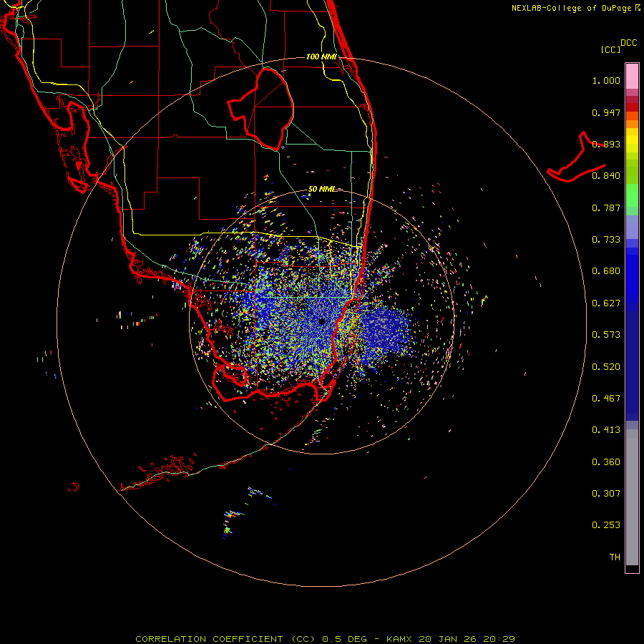This screenshot has height=644, width=644.
Task: Click the TH threshold label
Action: [615, 557]
